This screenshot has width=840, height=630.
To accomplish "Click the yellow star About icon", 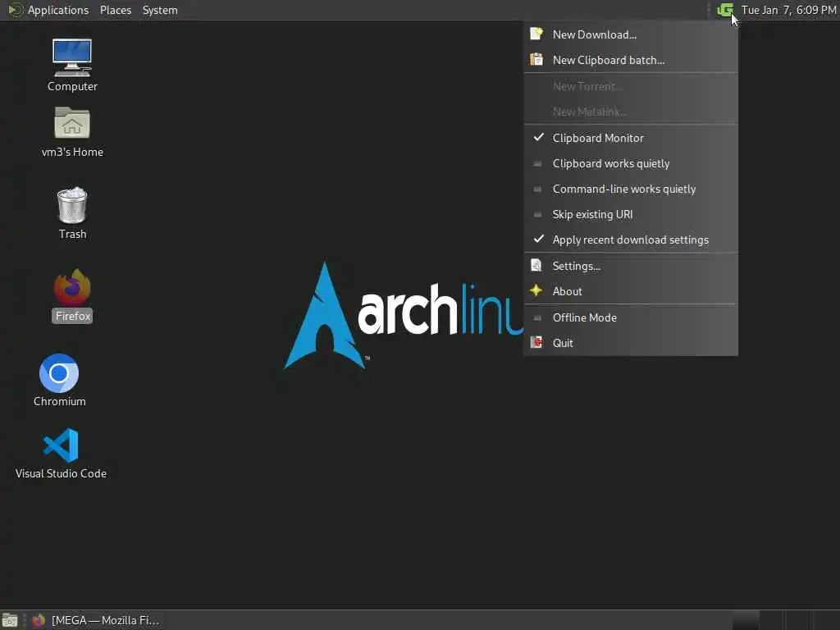I will point(536,290).
